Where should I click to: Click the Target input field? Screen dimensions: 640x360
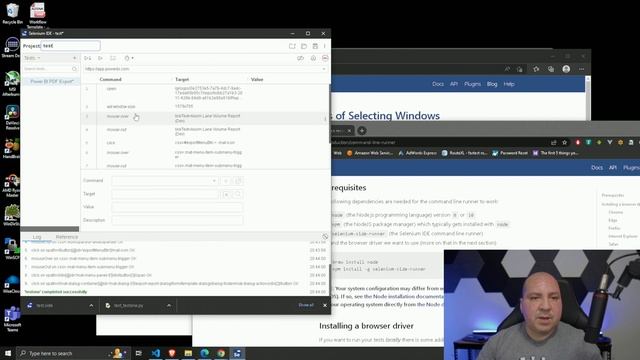coord(164,194)
